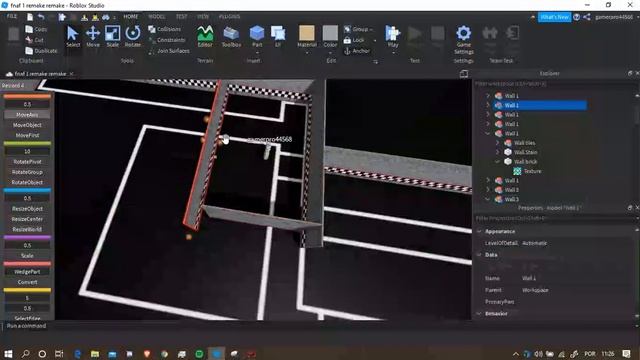Open the Help question mark icon
Viewport: 640px width, 360px height.
[576, 17]
